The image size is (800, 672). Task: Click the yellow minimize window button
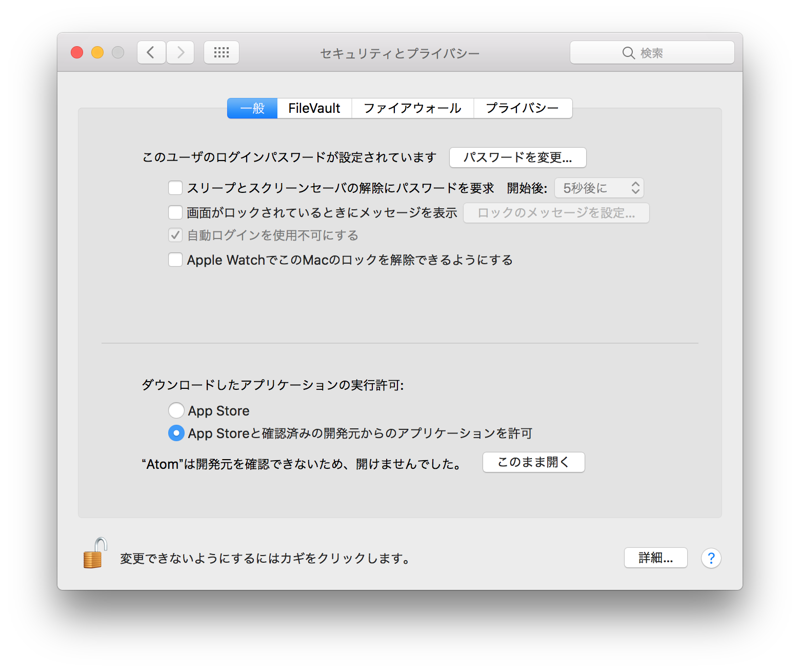[x=97, y=52]
